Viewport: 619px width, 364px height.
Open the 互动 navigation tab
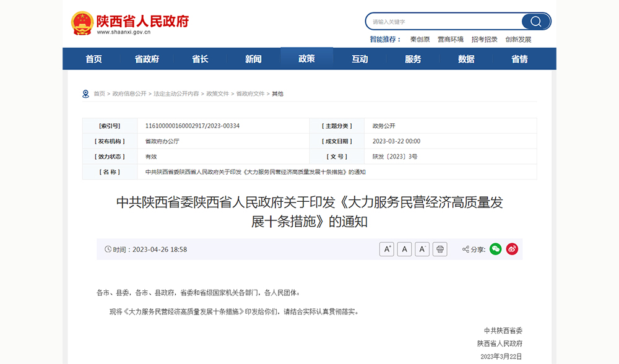[360, 59]
